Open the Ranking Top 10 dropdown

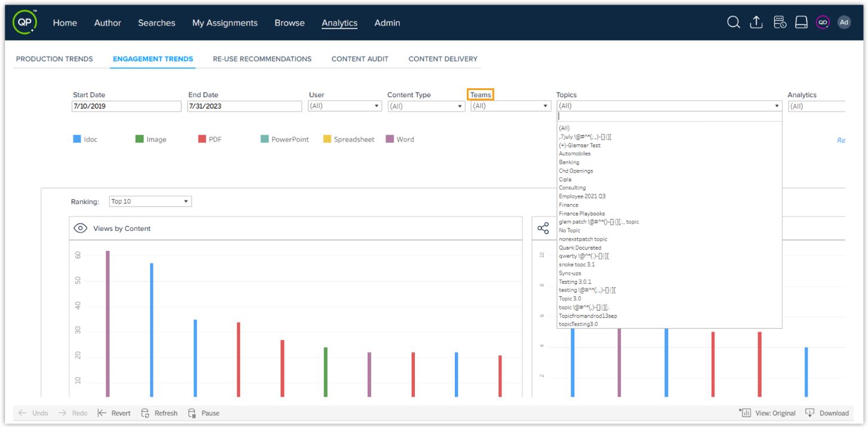point(150,202)
